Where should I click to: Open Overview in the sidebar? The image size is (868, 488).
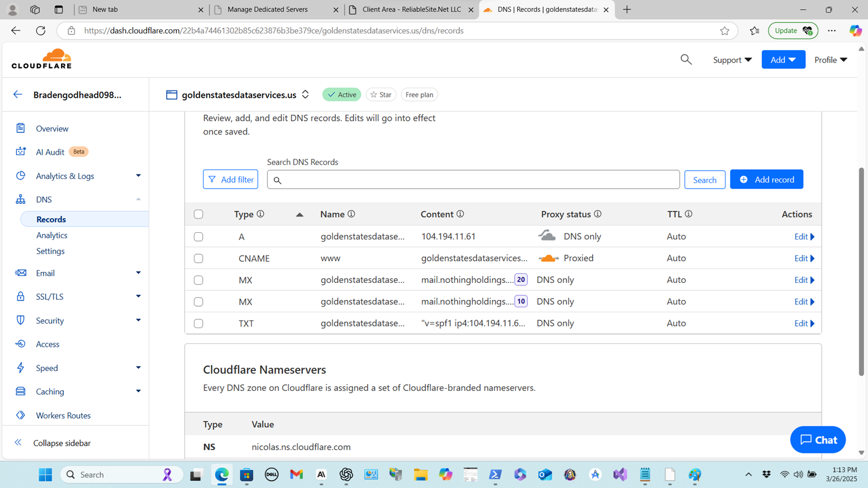[x=52, y=129]
